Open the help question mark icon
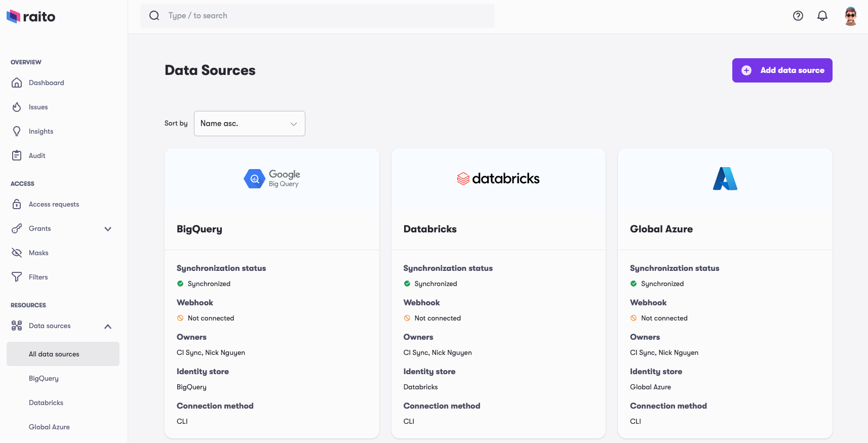The height and width of the screenshot is (443, 868). tap(798, 16)
